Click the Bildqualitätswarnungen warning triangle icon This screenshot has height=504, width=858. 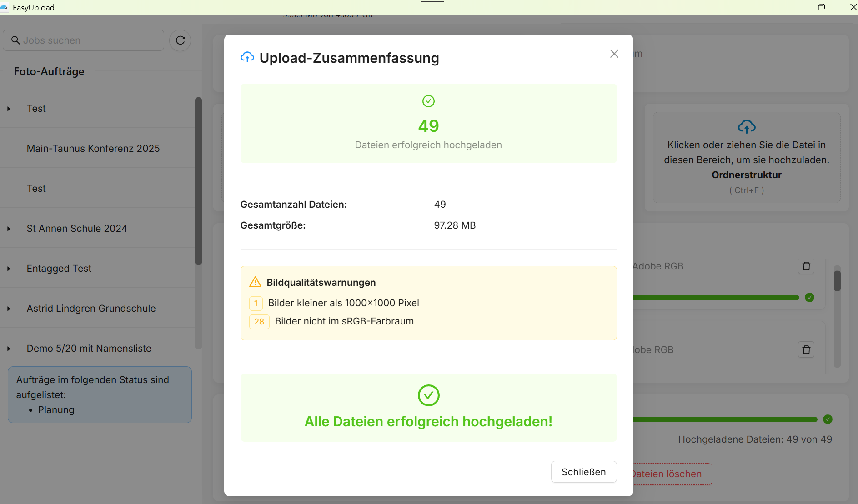point(256,282)
